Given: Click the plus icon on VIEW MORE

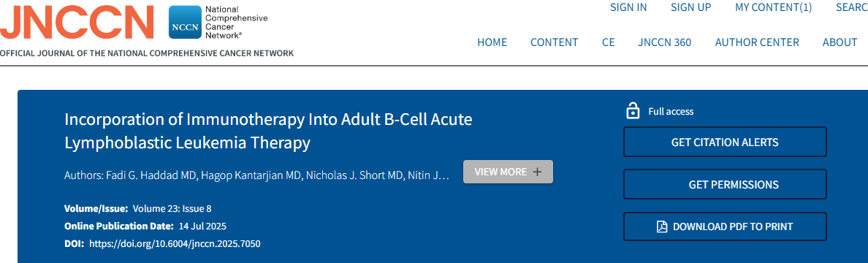Looking at the screenshot, I should pos(536,172).
